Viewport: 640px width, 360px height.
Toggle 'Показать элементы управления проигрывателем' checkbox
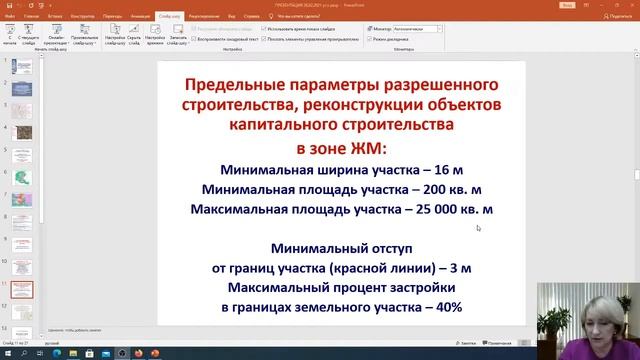[x=264, y=39]
